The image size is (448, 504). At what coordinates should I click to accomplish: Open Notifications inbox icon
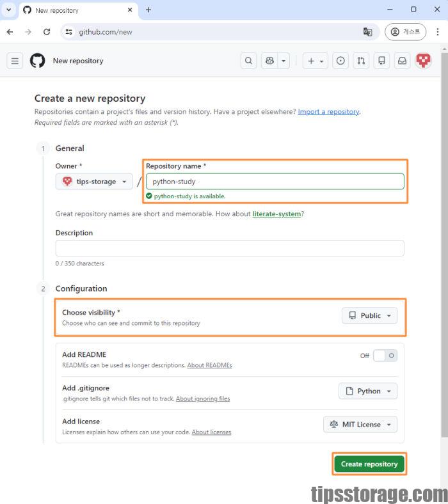coord(403,61)
